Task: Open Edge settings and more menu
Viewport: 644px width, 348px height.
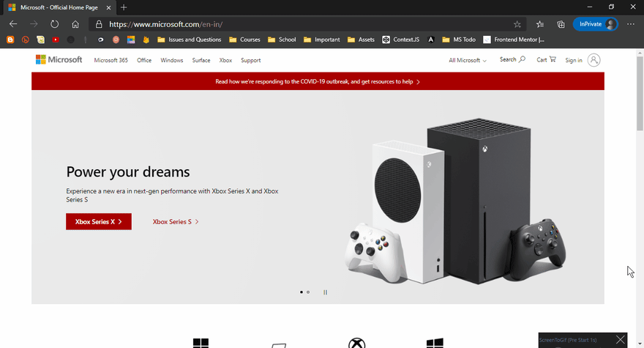Action: (630, 24)
